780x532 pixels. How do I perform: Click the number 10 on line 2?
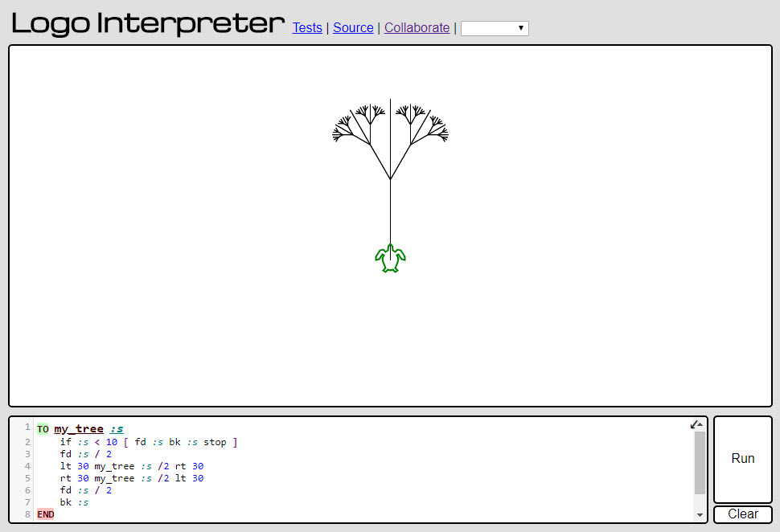(x=112, y=442)
